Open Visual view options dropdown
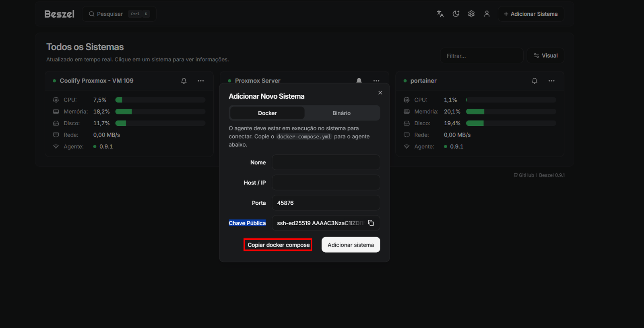This screenshot has width=644, height=328. (545, 56)
